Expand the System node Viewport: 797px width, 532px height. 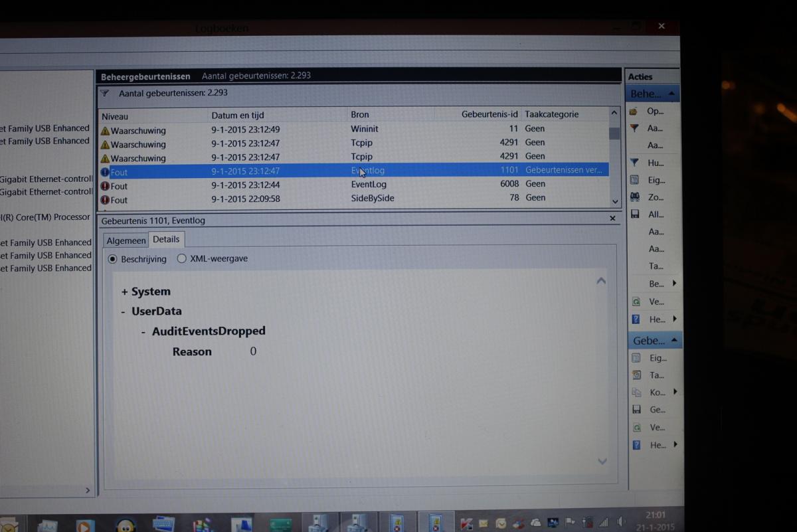point(124,292)
